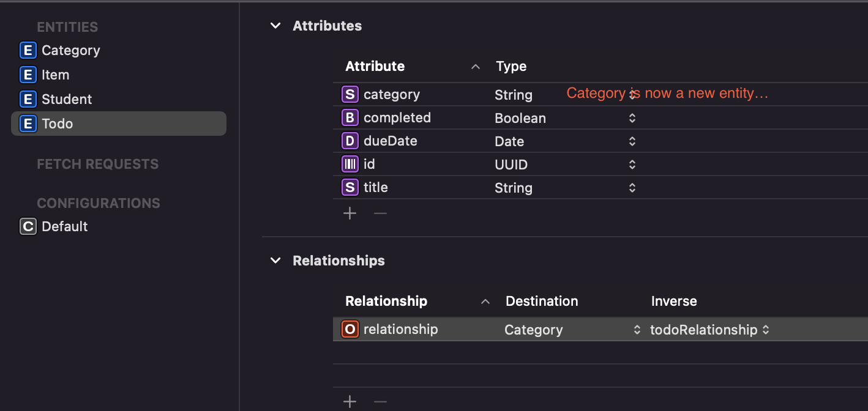Click the UUID type value
Image resolution: width=868 pixels, height=411 pixels.
coord(511,165)
